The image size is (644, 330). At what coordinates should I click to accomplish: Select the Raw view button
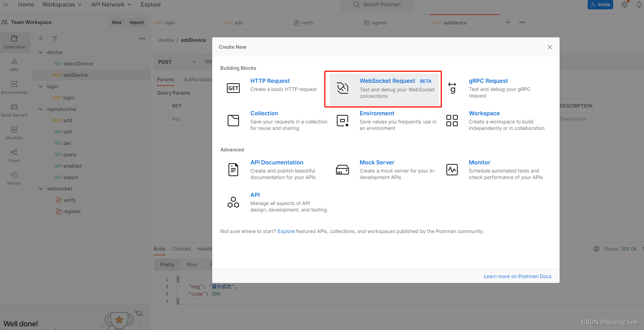(192, 265)
